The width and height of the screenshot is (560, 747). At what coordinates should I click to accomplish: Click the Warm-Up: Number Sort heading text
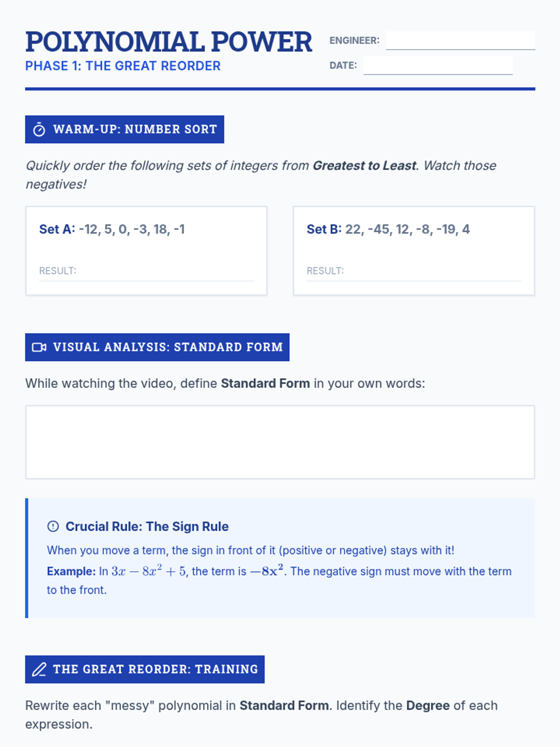click(x=135, y=129)
